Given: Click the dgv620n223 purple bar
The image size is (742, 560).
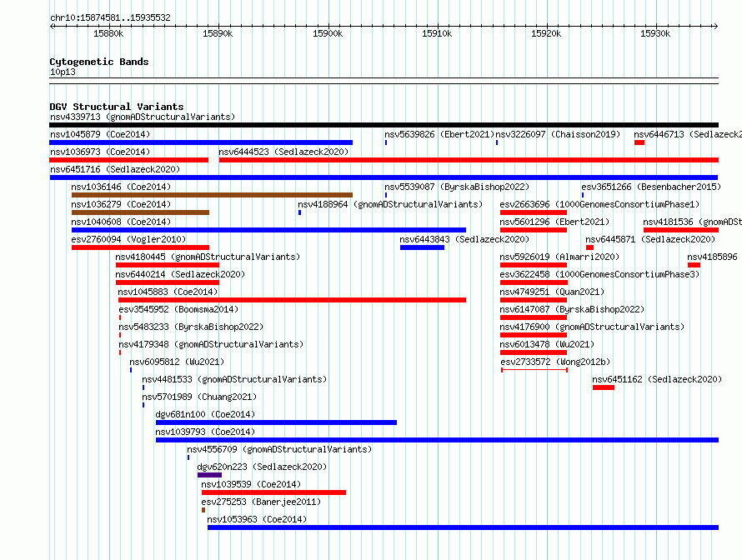Looking at the screenshot, I should (209, 475).
